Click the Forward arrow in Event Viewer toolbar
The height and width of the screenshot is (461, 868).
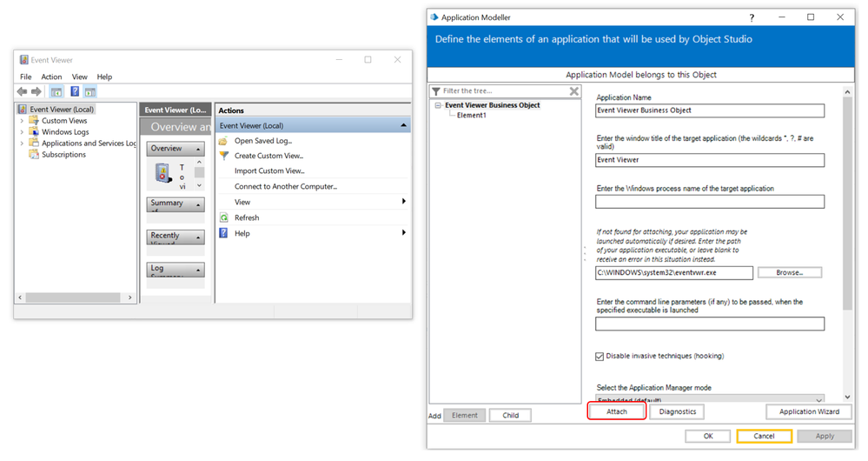36,91
